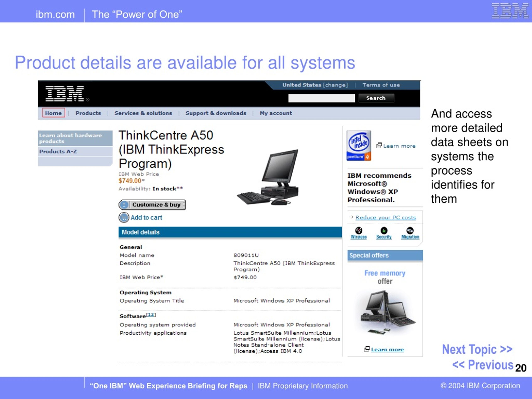
Task: Click 'IBM recommends Microsoft Windows XP Professional' text
Action: 379,188
